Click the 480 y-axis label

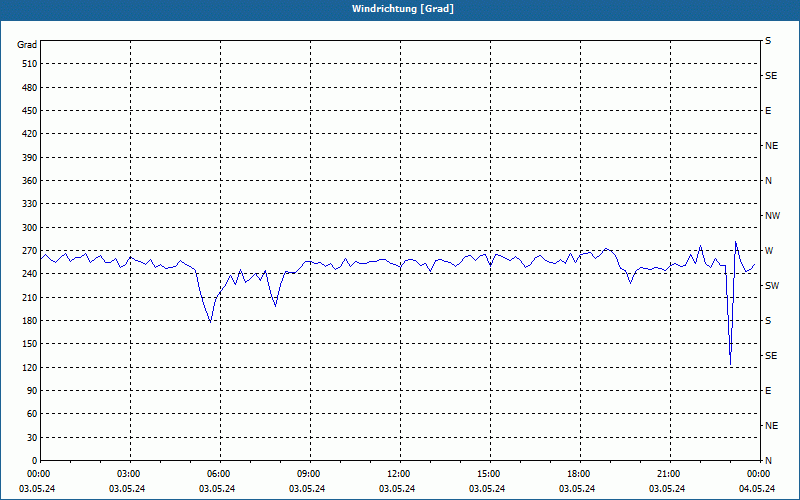point(30,88)
